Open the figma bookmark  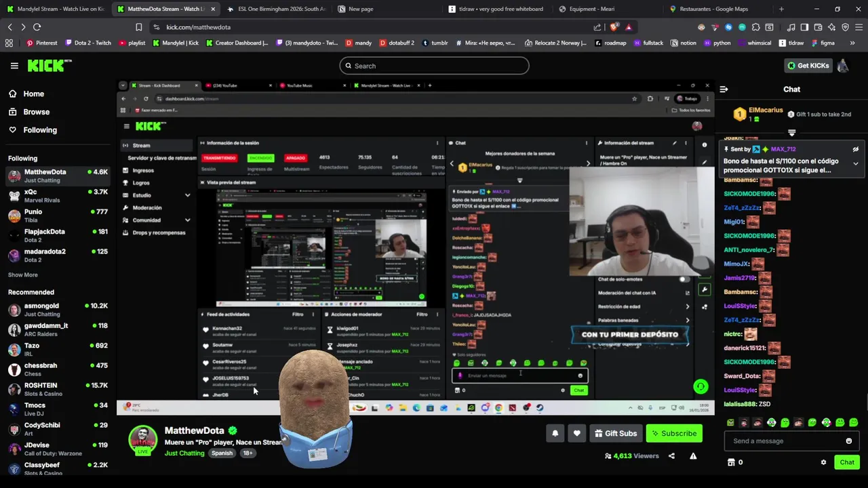coord(822,43)
